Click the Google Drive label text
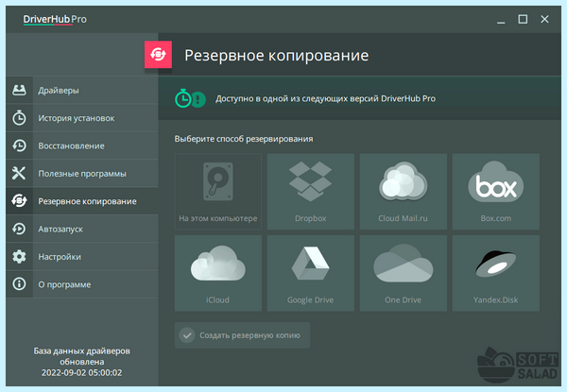 pos(310,299)
